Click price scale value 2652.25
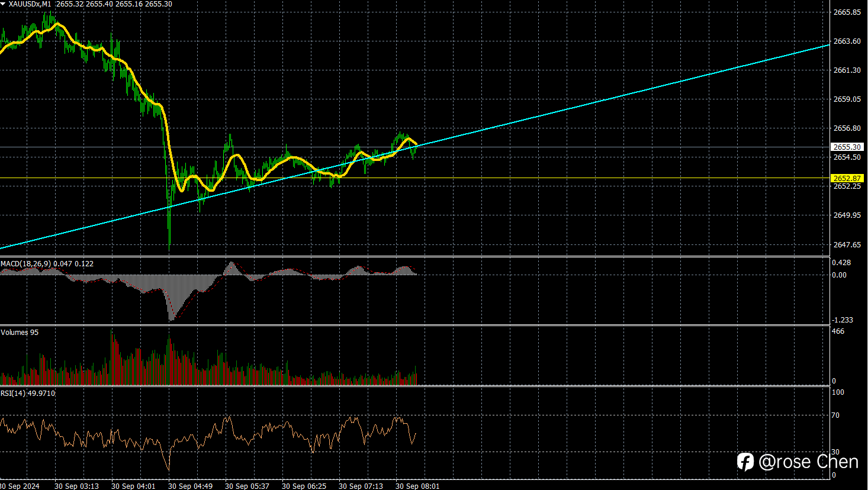Viewport: 868px width, 490px height. tap(847, 186)
